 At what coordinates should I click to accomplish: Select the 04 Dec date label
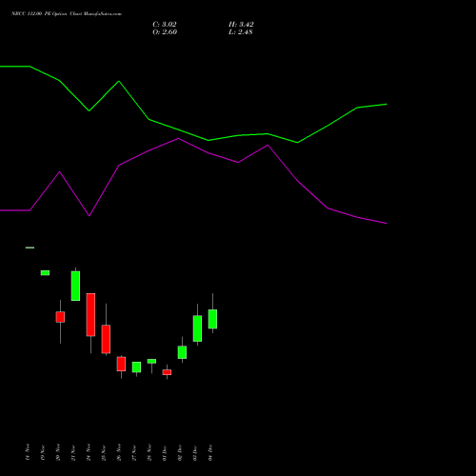(x=210, y=452)
